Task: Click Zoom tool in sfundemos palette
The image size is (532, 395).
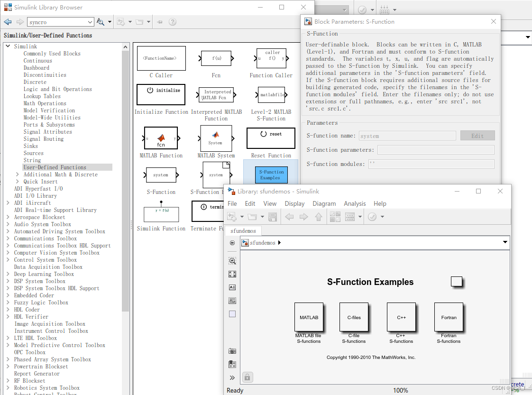Action: 232,261
